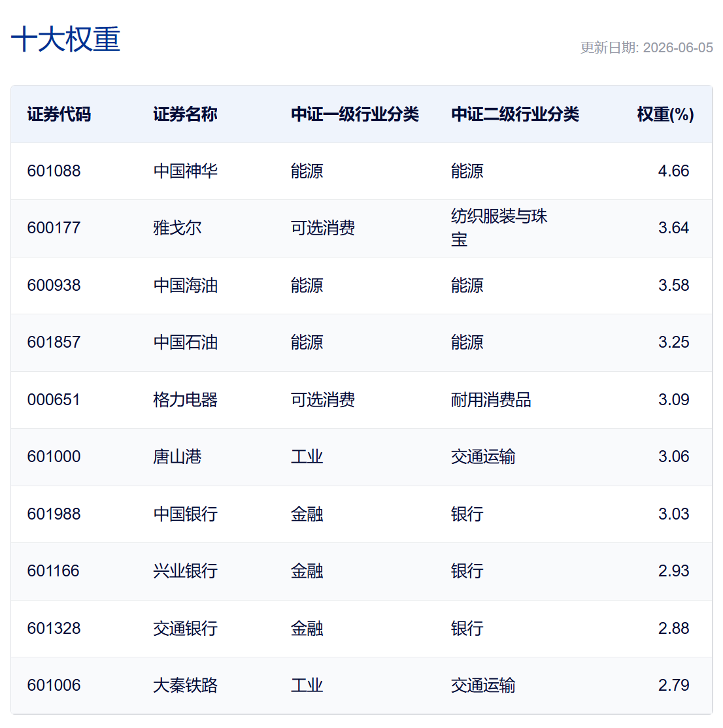Click the 中证二级行业分类 column header
723x728 pixels.
(515, 114)
